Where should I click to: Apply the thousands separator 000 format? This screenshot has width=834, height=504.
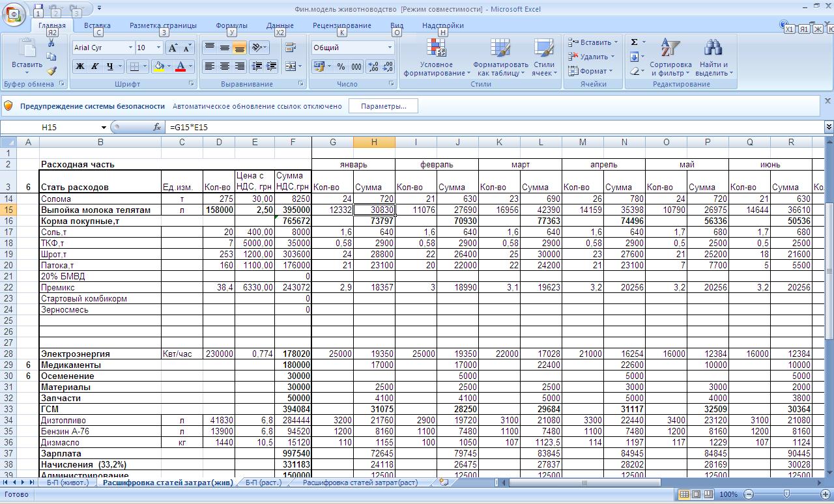pos(356,66)
